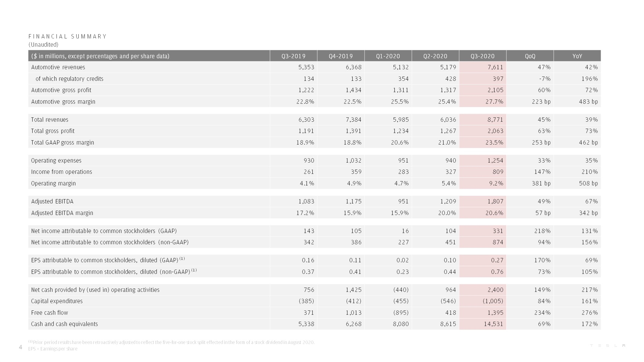Image resolution: width=644 pixels, height=362 pixels.
Task: Select the Q4-2019 column header
Action: tap(341, 56)
